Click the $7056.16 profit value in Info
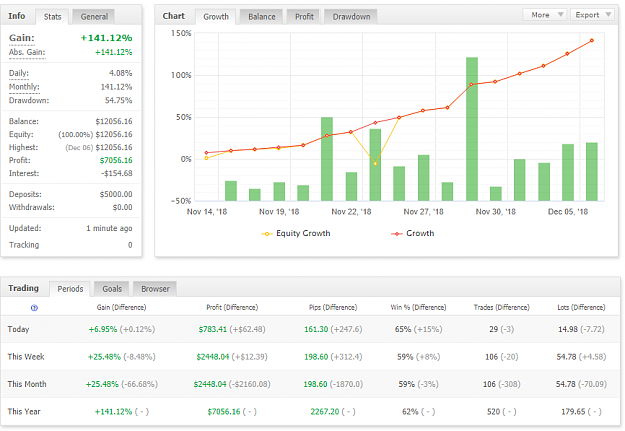625x431 pixels. coord(116,160)
